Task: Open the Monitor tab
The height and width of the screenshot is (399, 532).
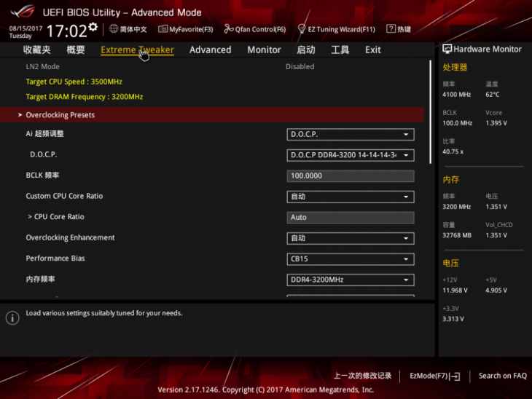Action: click(264, 50)
